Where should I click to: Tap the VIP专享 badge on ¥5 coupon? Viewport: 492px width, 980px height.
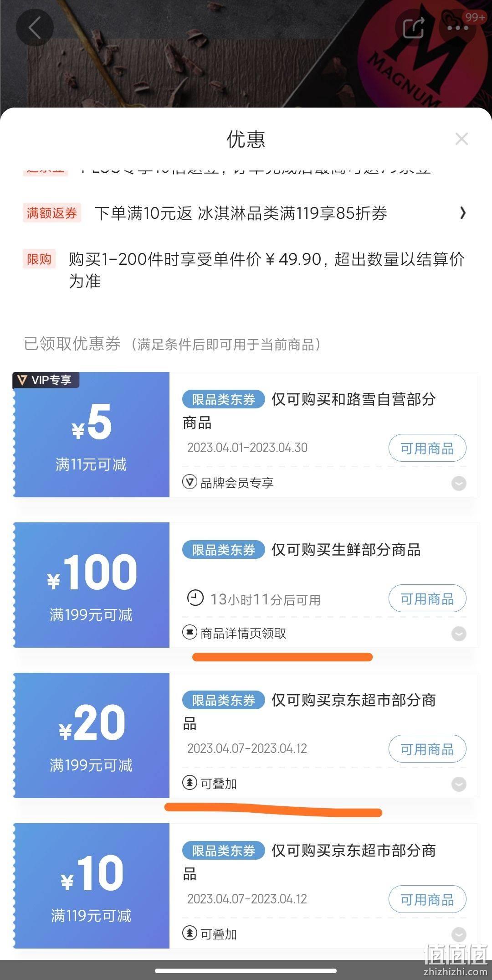[46, 380]
